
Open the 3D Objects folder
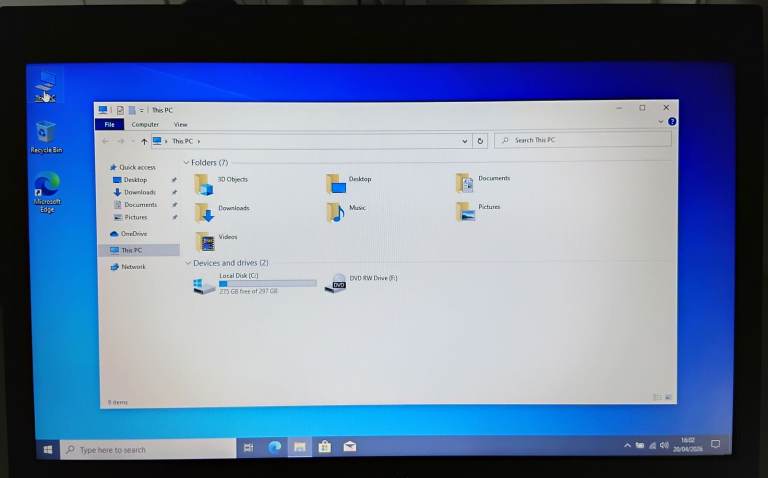pyautogui.click(x=205, y=183)
